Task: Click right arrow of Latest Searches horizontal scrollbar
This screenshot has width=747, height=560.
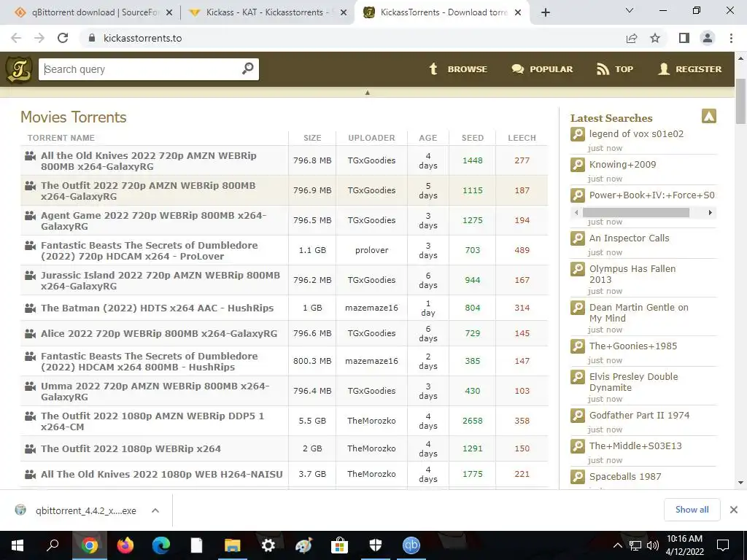Action: (x=711, y=212)
